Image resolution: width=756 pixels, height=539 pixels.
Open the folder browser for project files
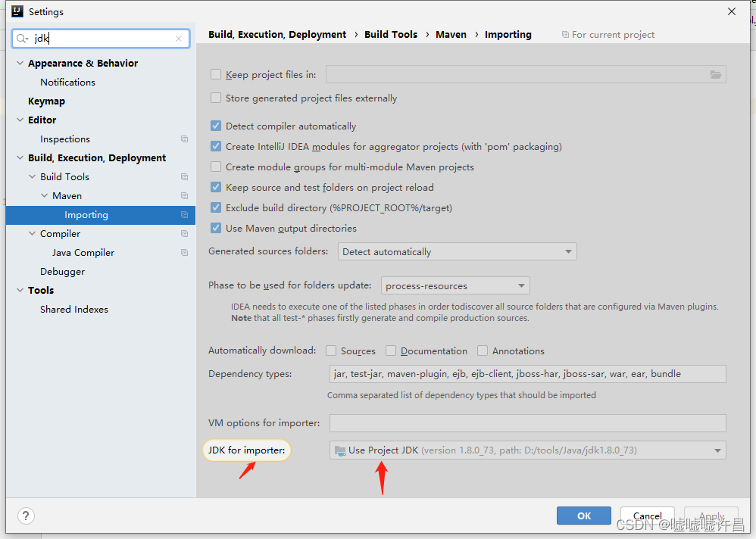(716, 75)
